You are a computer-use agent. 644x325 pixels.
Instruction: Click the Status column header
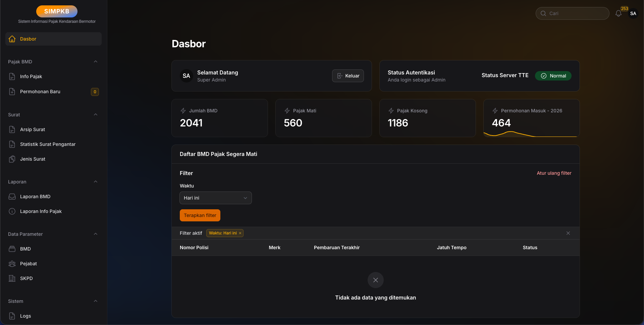[530, 248]
